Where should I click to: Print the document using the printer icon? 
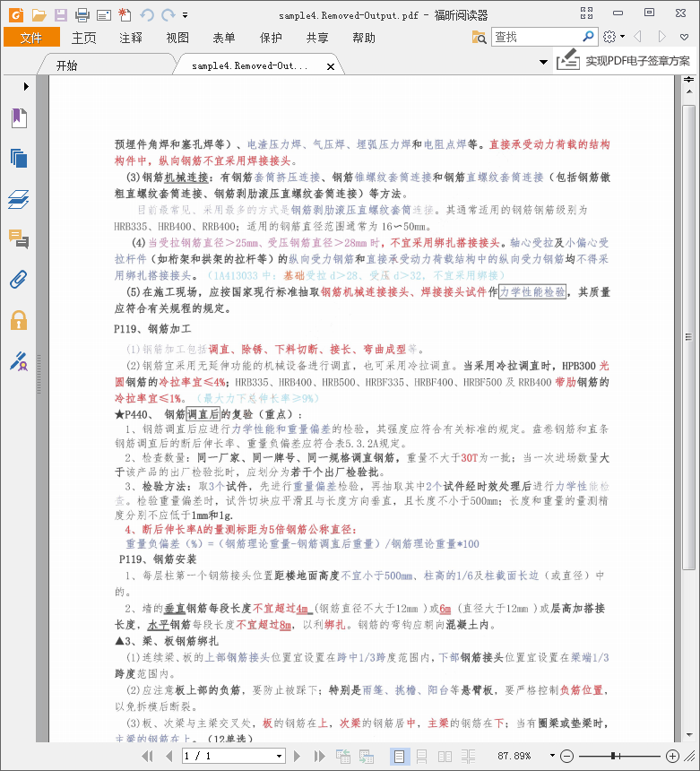(x=82, y=15)
